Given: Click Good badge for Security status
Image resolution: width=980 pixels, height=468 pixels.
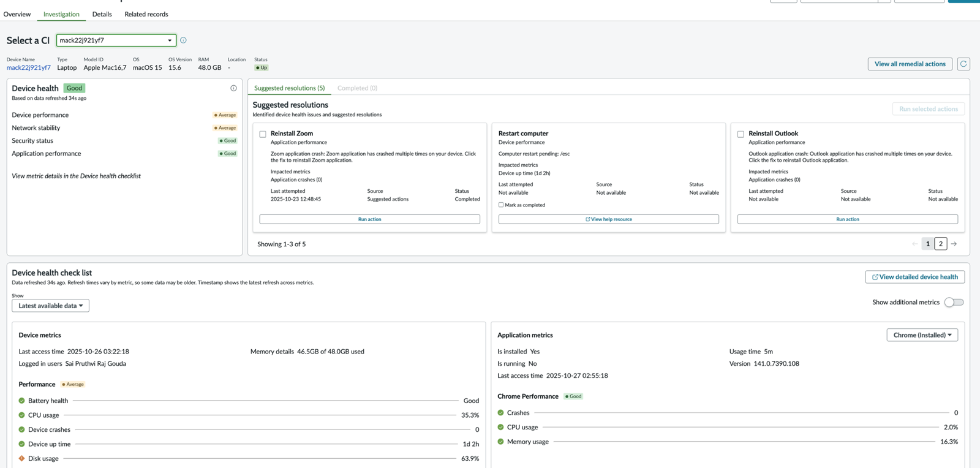Looking at the screenshot, I should [x=228, y=141].
